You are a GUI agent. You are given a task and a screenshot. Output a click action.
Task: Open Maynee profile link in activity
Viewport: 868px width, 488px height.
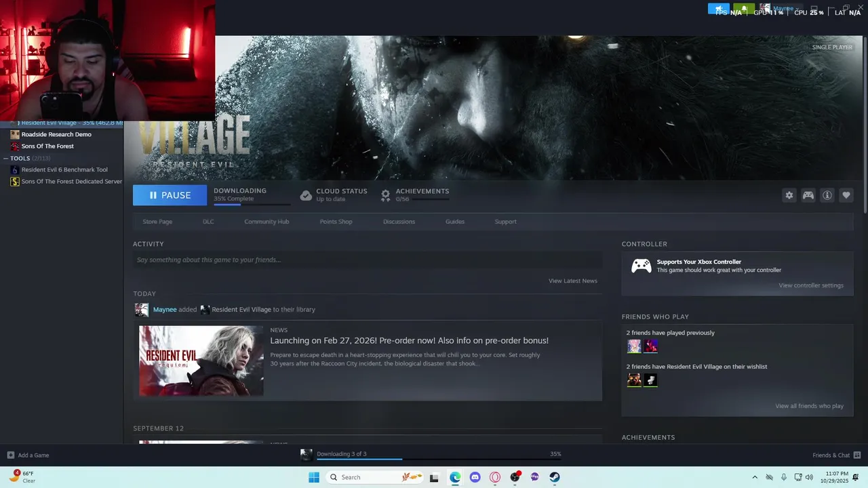[165, 310]
